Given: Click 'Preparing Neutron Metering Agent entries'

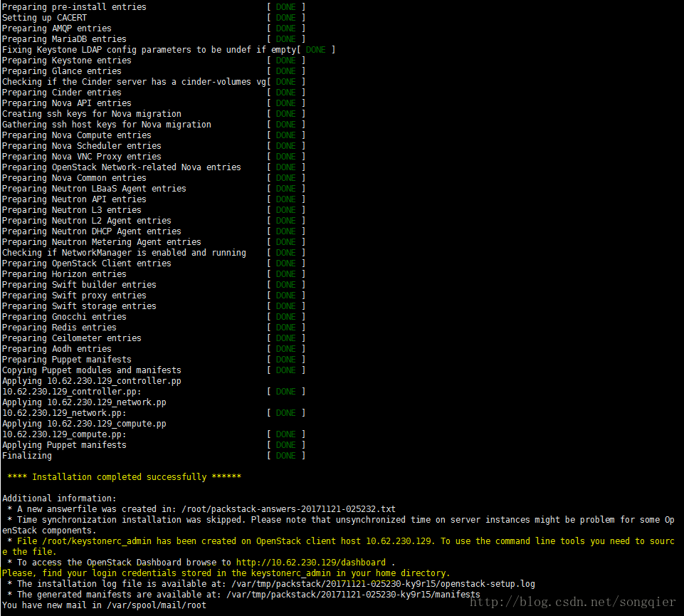Looking at the screenshot, I should pos(102,242).
